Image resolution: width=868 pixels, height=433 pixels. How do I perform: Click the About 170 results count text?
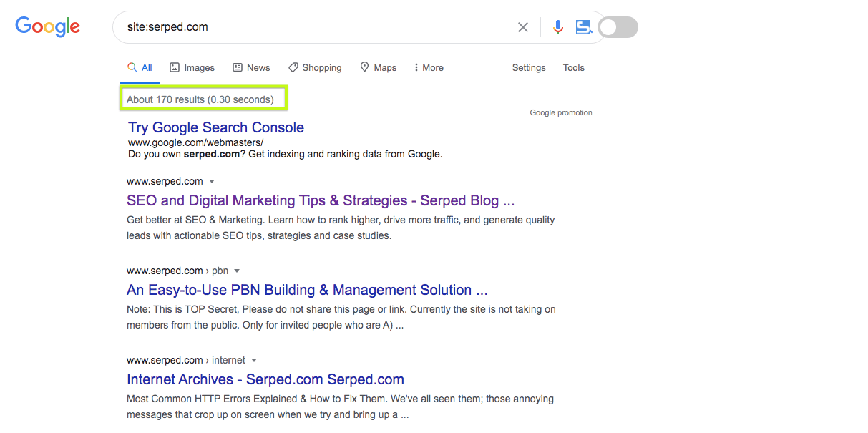coord(200,99)
